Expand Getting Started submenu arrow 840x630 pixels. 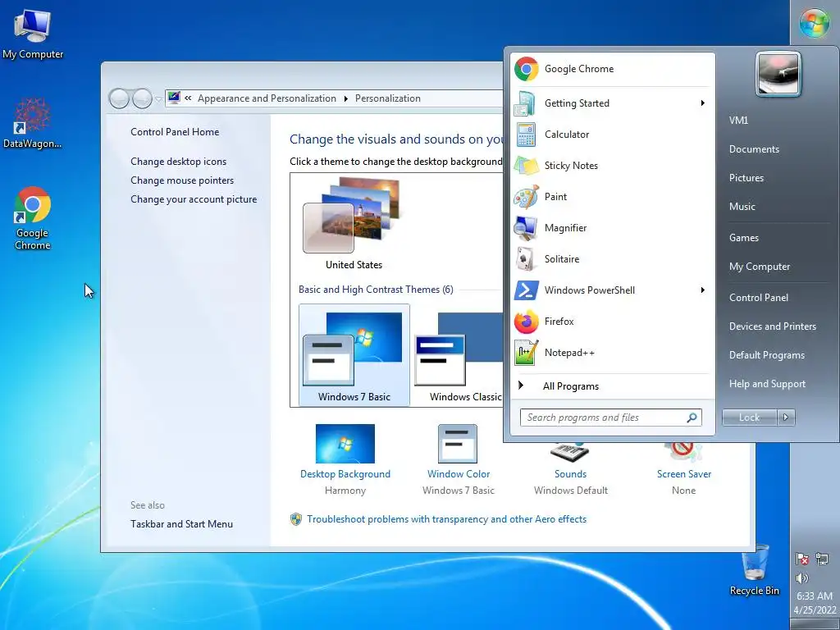tap(702, 103)
